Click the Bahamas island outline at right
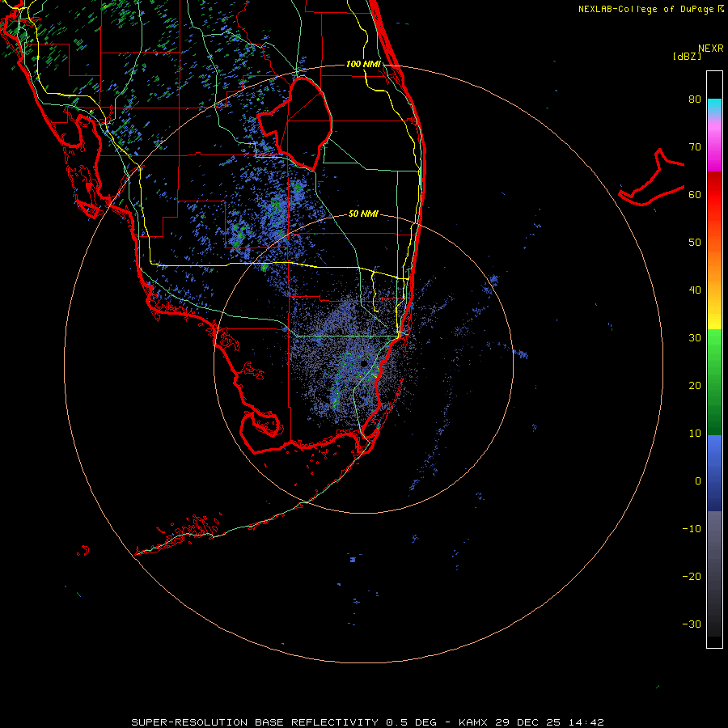 point(651,177)
